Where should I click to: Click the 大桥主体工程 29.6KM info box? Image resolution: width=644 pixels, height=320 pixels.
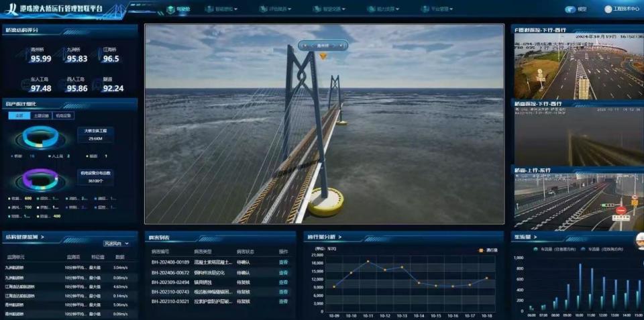click(95, 135)
